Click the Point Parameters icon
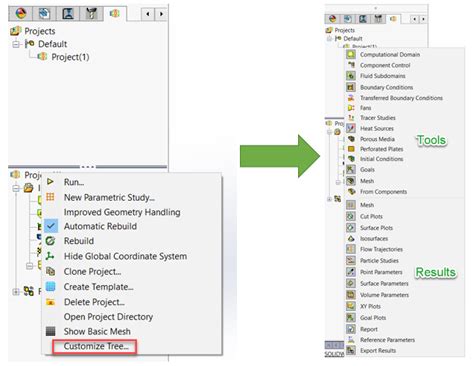Viewport: 474px width, 366px height. tap(351, 272)
